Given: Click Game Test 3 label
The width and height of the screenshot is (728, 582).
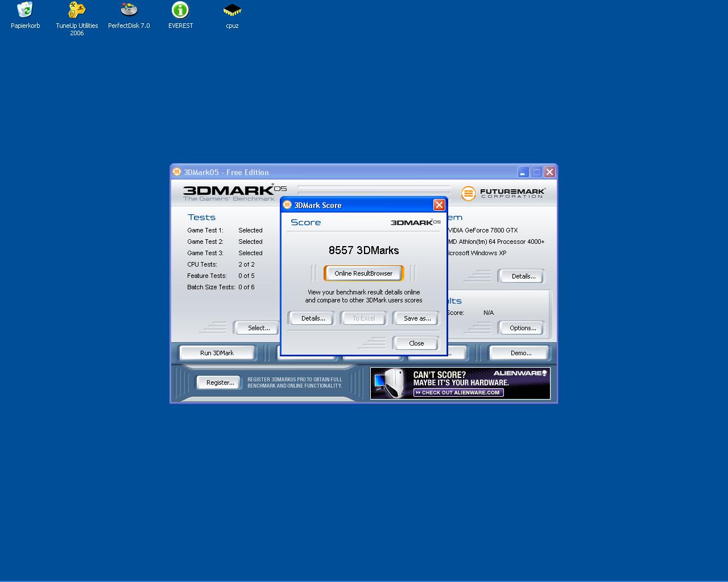Looking at the screenshot, I should (205, 253).
